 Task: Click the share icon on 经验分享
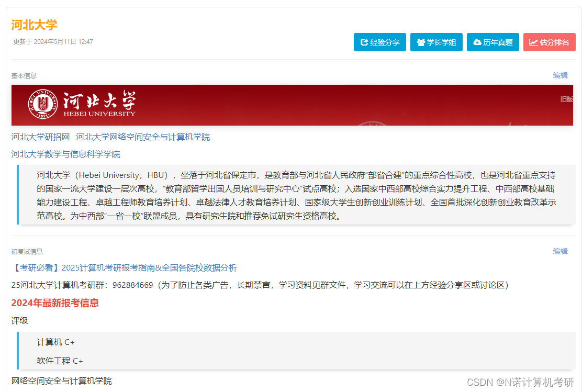tap(364, 42)
